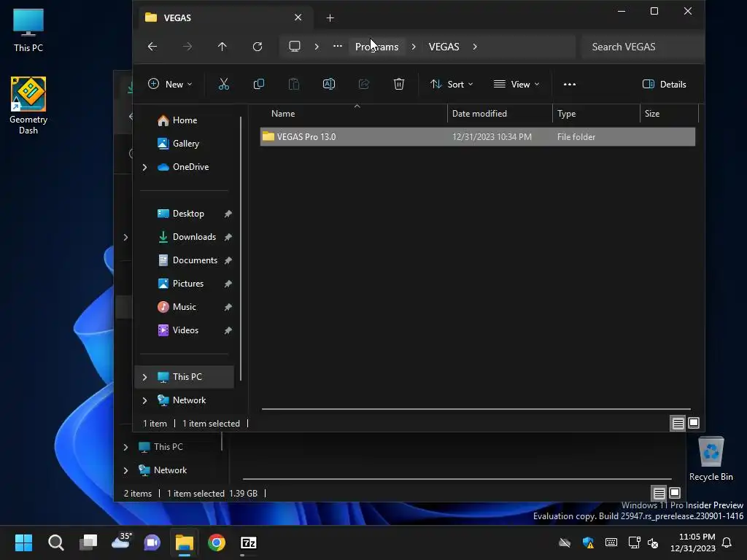Select the VEGAS Pro 13.0 folder
This screenshot has height=560, width=747.
[477, 137]
